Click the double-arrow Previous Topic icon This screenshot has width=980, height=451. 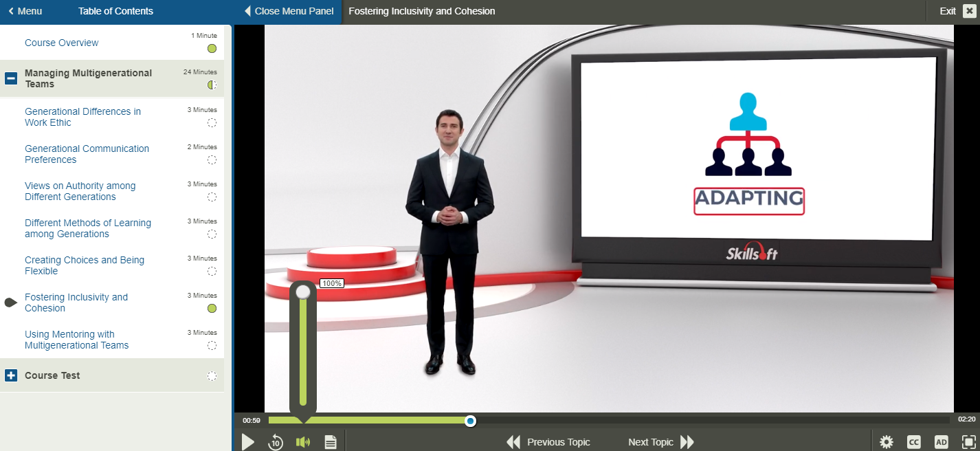513,442
